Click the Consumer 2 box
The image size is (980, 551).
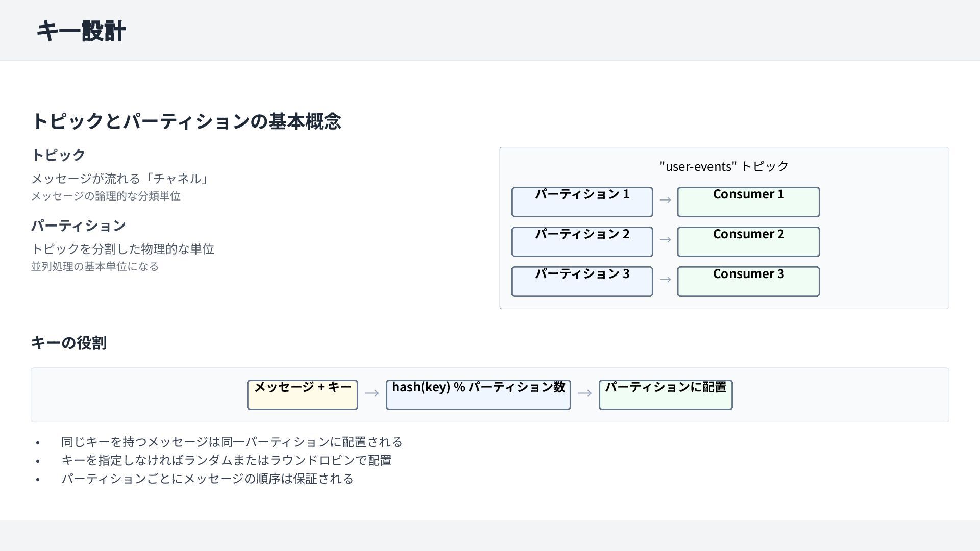click(748, 241)
